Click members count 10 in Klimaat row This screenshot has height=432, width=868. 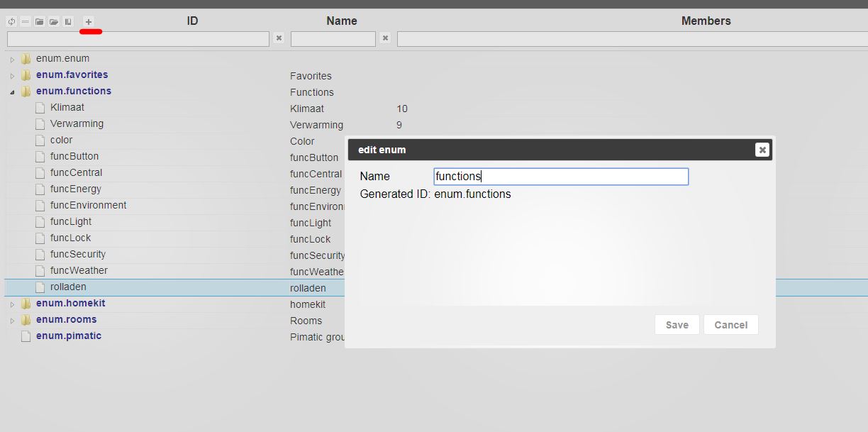coord(402,109)
